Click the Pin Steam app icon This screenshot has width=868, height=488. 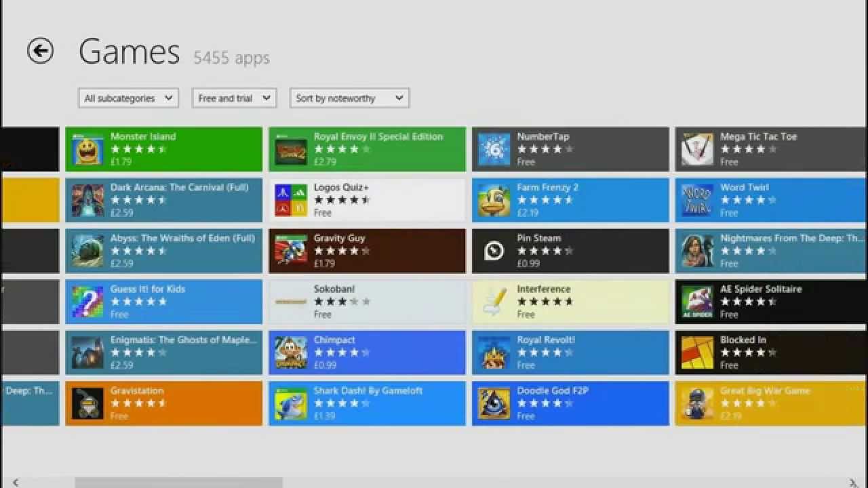(494, 251)
